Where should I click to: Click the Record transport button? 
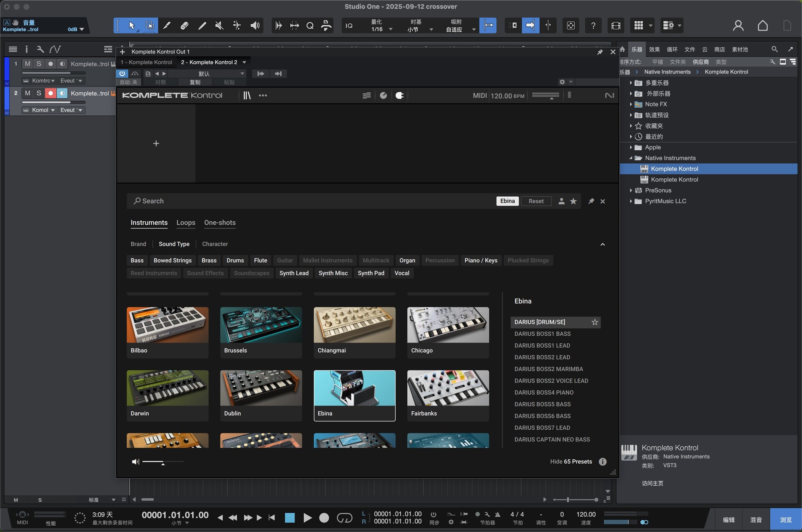coord(324,518)
